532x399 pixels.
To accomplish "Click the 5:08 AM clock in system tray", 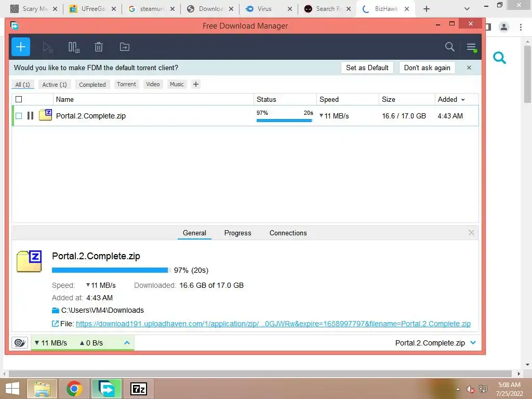I will pyautogui.click(x=509, y=385).
